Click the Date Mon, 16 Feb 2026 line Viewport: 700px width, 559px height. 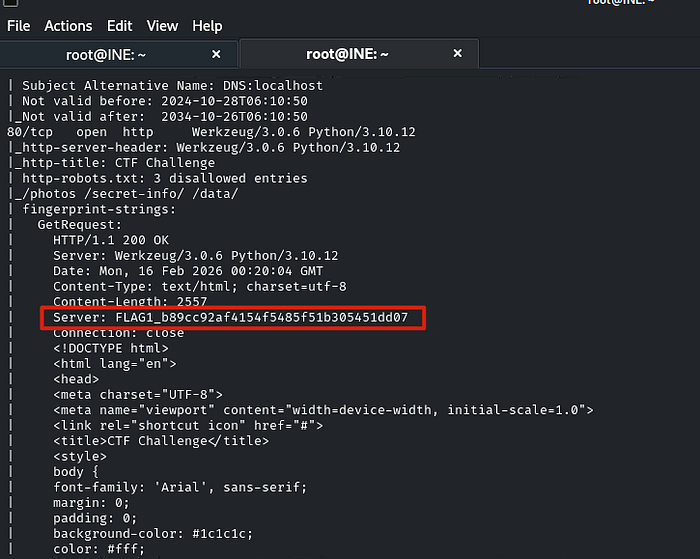point(188,271)
